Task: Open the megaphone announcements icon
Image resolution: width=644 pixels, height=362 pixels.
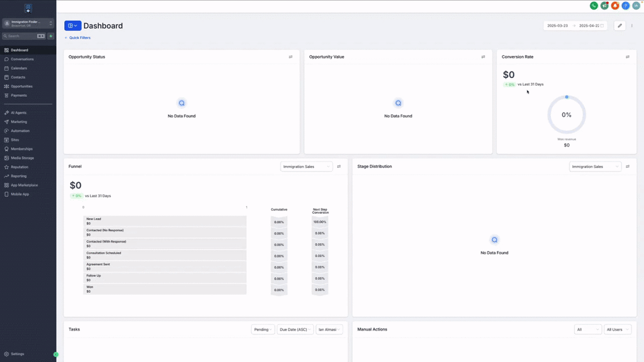Action: coord(604,6)
